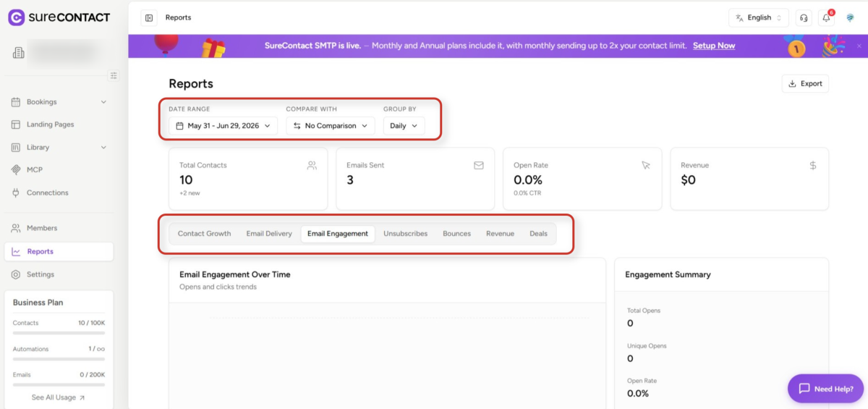
Task: Switch to the Bounces tab
Action: pos(456,234)
